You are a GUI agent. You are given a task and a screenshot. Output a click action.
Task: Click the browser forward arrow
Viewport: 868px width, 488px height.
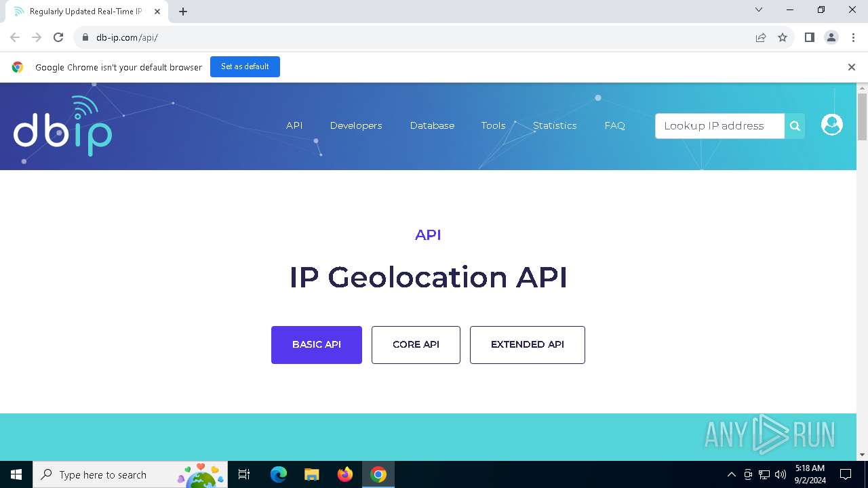click(x=37, y=37)
